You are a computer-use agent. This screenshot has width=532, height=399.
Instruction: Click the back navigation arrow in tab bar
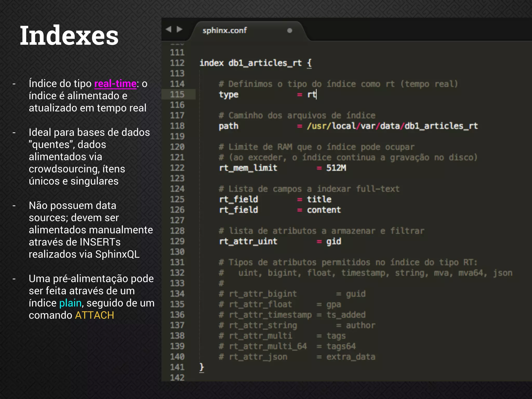(x=169, y=29)
